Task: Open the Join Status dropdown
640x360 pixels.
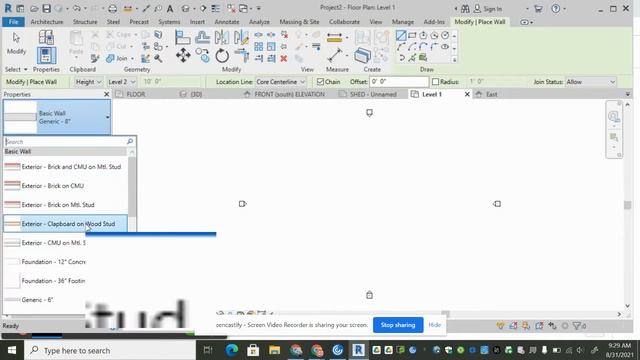Action: coord(590,82)
